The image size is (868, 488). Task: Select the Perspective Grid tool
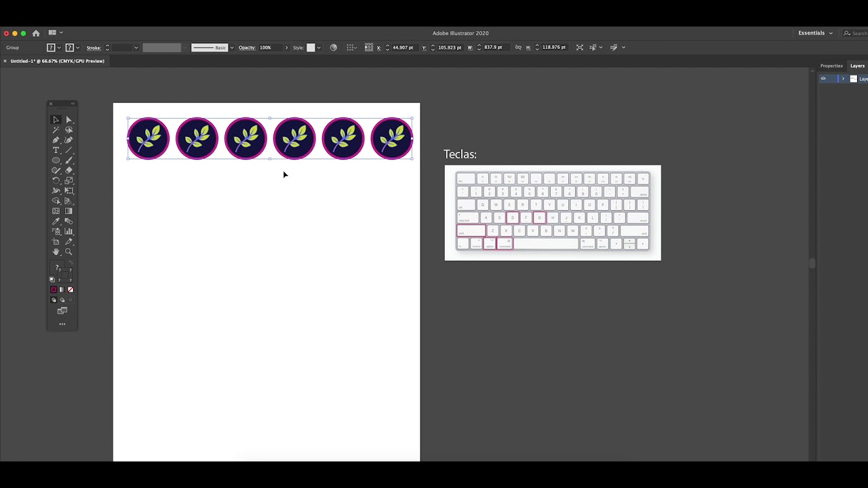click(68, 201)
